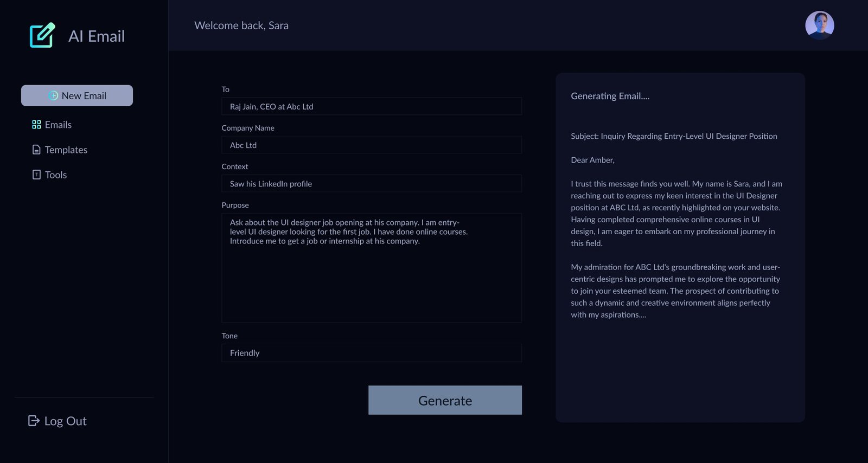Viewport: 868px width, 463px height.
Task: Click the Log Out arrow icon
Action: click(34, 421)
